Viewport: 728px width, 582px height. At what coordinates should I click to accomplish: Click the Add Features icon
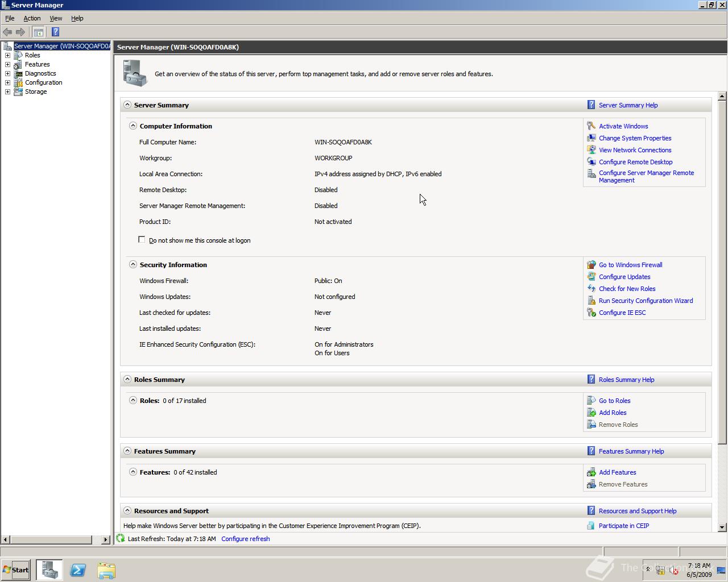[x=591, y=472]
